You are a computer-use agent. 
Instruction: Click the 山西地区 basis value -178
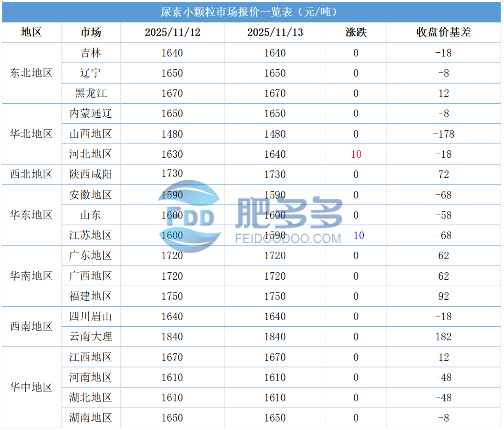coord(443,134)
